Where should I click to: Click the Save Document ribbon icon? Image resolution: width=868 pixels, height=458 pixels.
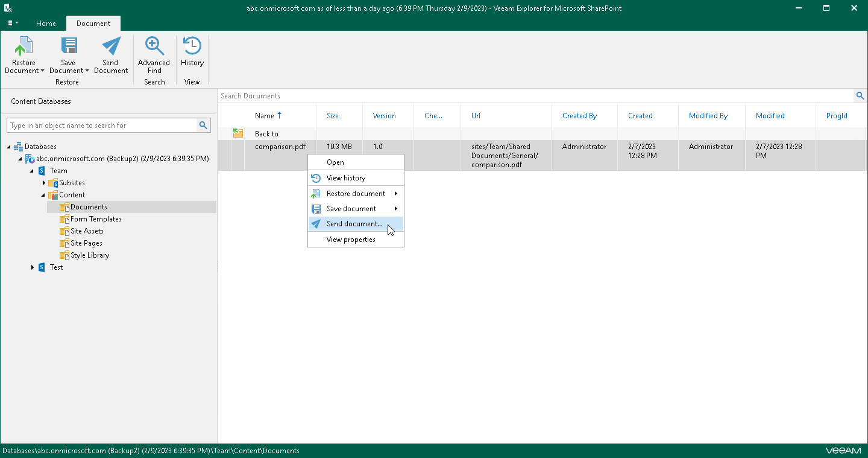click(69, 45)
